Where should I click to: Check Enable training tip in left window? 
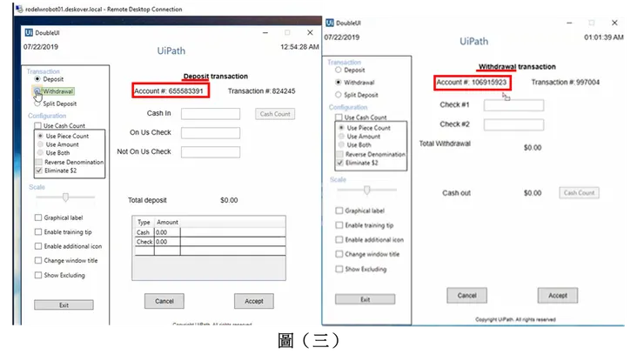click(38, 231)
